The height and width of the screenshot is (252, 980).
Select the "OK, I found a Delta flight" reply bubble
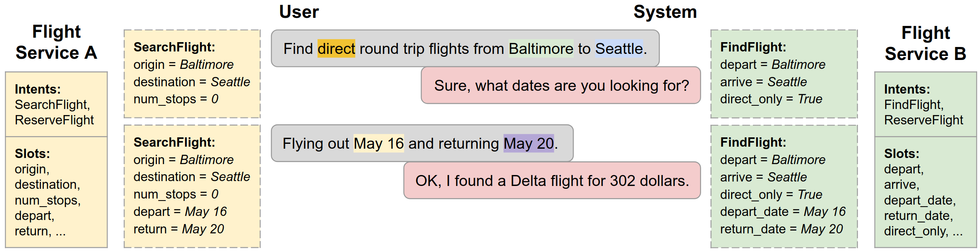[552, 181]
